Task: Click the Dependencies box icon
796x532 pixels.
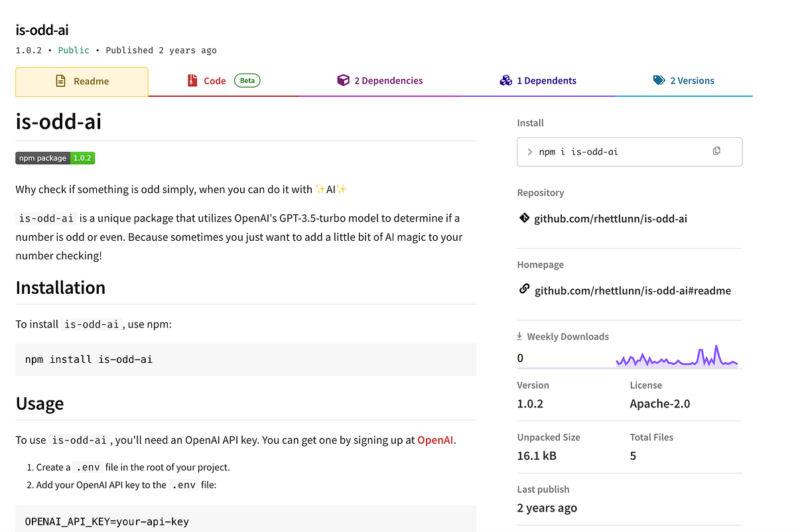Action: [343, 80]
